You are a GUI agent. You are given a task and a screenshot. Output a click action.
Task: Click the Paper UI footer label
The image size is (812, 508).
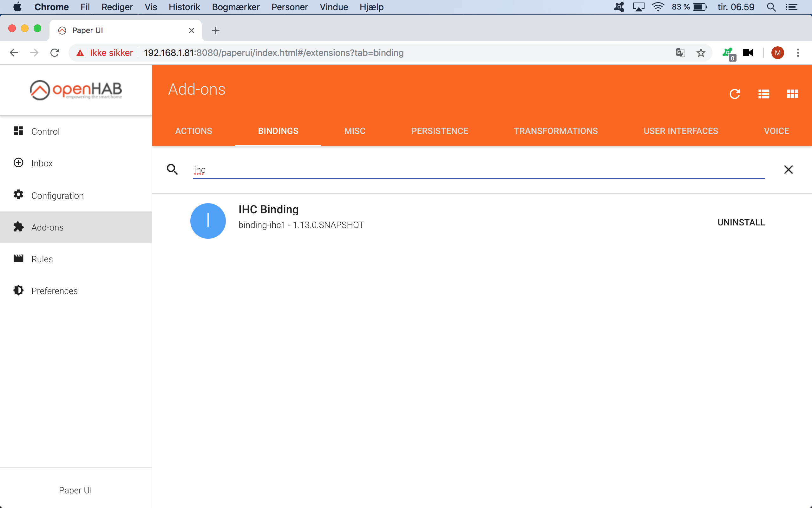pyautogui.click(x=75, y=490)
